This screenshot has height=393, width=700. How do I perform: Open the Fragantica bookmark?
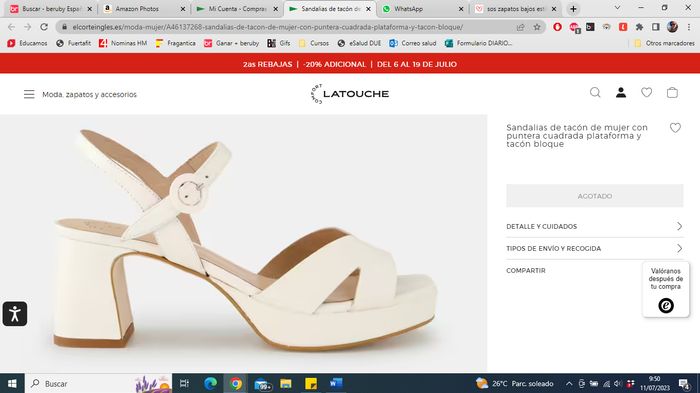[x=175, y=43]
